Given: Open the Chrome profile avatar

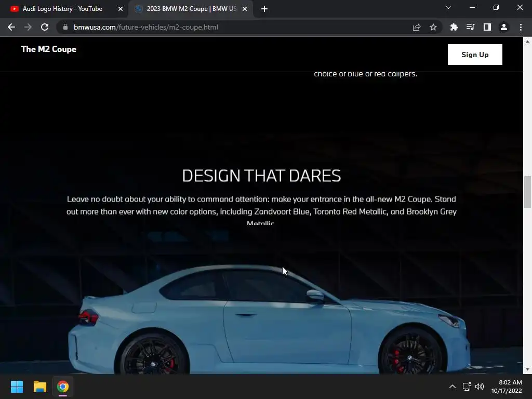Looking at the screenshot, I should 504,27.
